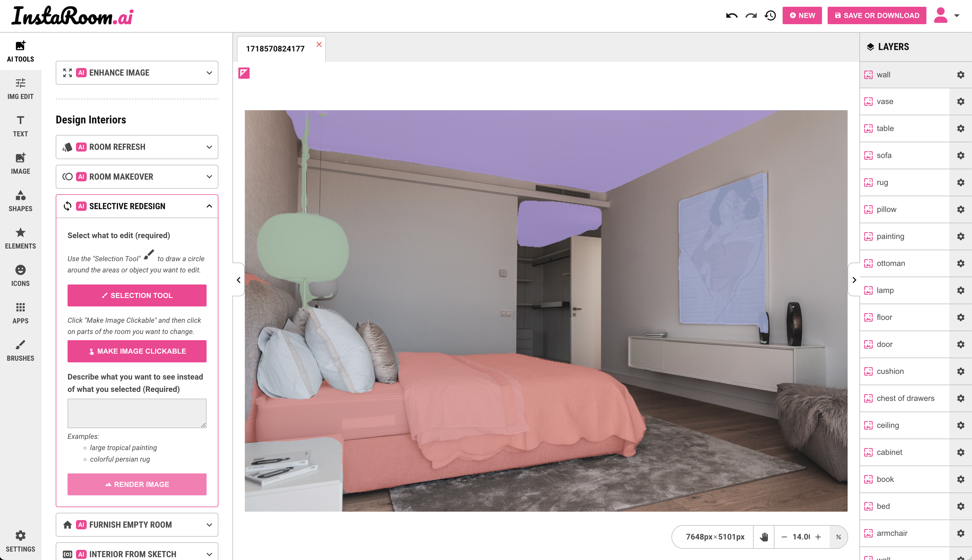
Task: Open the version history clock icon
Action: (770, 16)
